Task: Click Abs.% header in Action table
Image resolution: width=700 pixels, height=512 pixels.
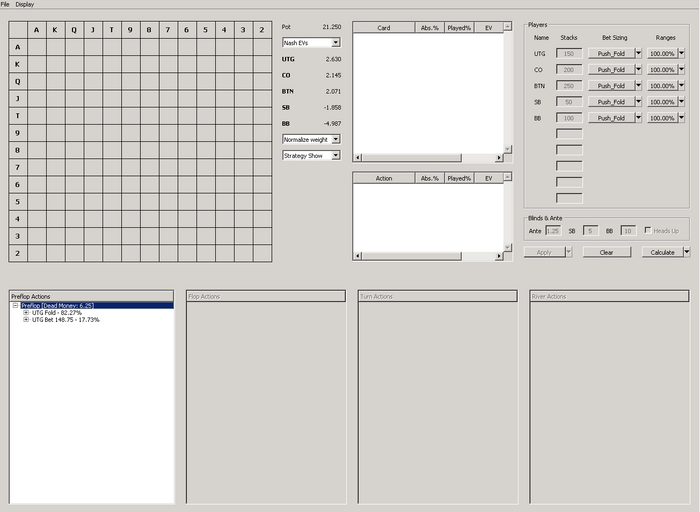Action: [430, 178]
